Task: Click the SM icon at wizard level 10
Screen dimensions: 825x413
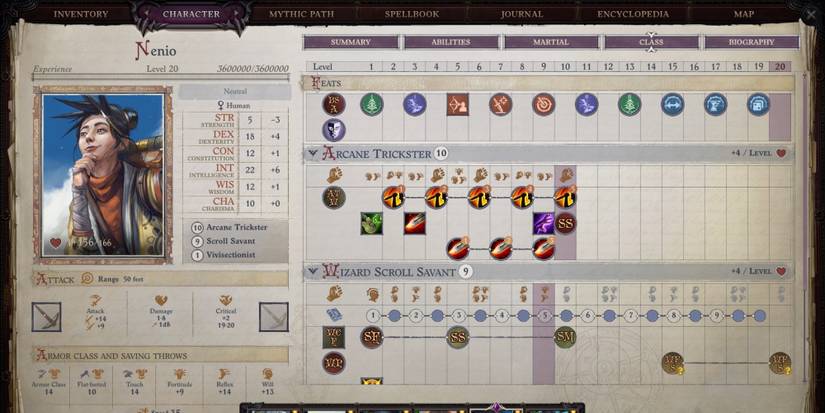Action: click(x=565, y=337)
